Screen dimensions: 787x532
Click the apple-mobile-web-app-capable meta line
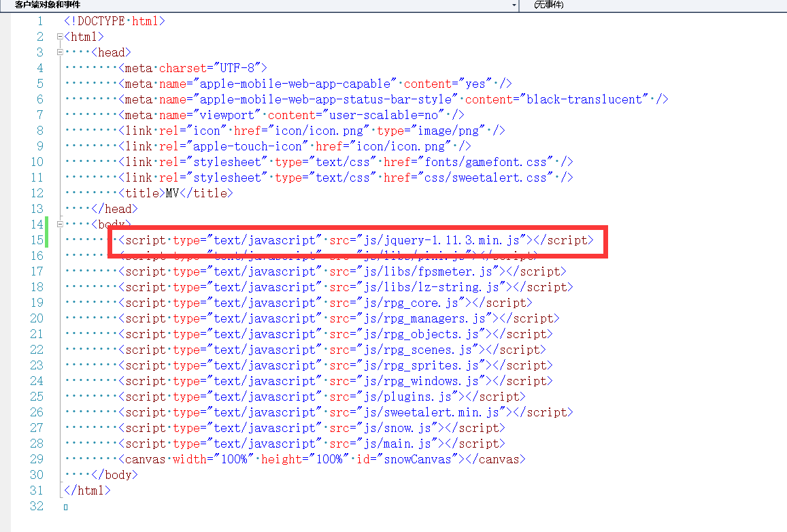[x=315, y=83]
